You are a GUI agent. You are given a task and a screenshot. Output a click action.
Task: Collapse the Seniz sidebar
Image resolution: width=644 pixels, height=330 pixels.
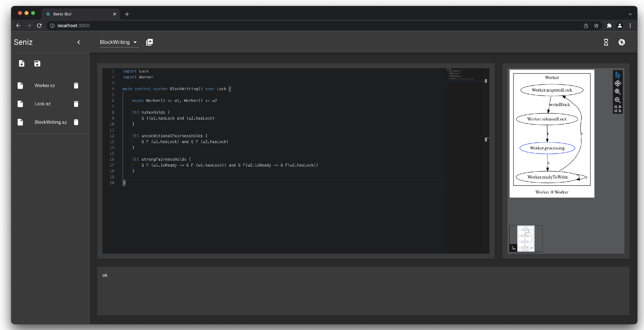[79, 42]
